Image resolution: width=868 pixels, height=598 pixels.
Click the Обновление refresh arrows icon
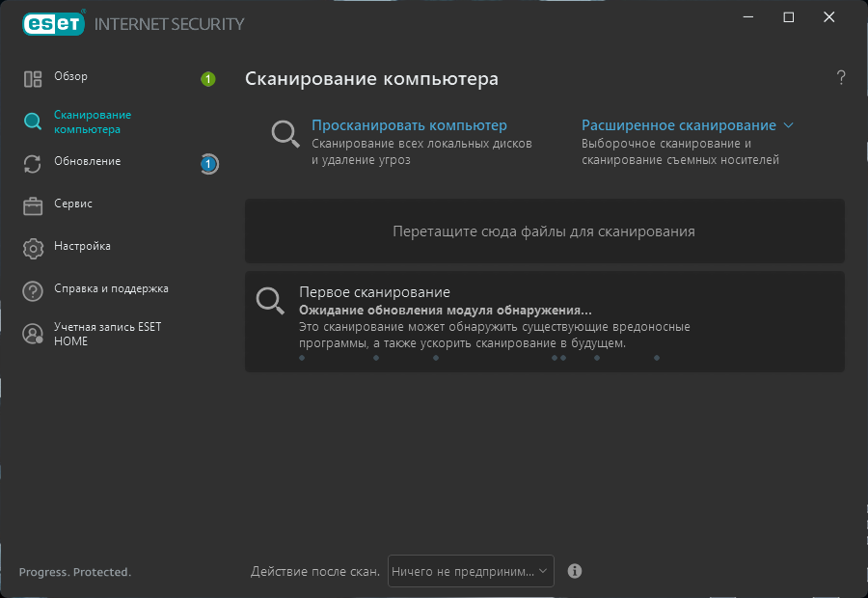[33, 164]
